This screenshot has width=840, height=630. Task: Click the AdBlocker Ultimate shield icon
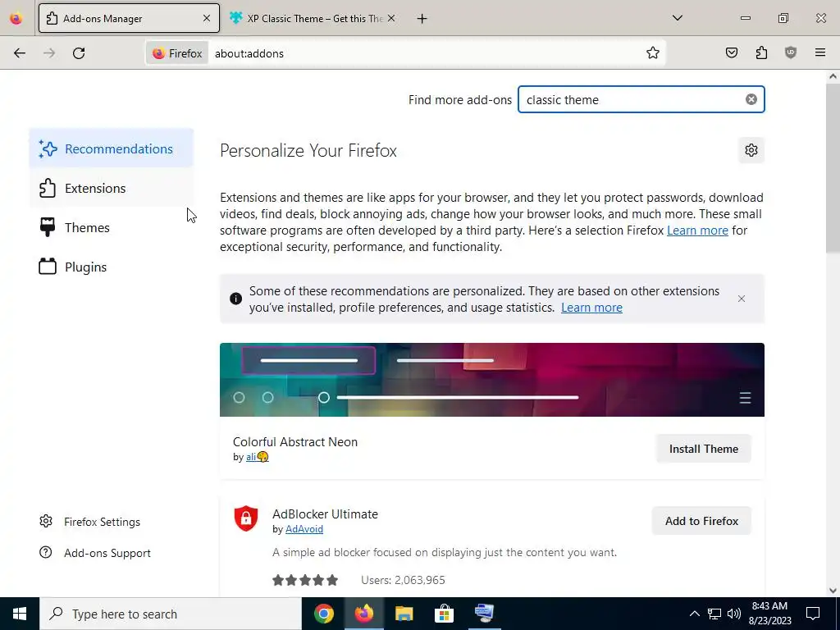click(246, 518)
